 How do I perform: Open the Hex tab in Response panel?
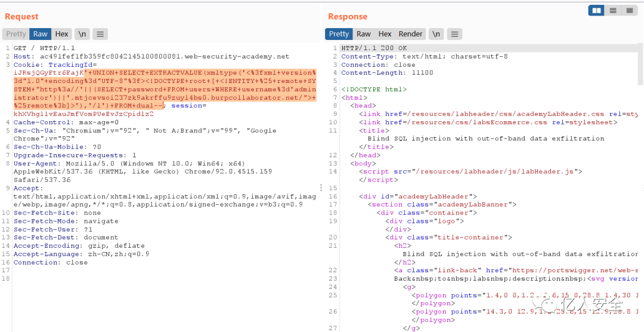(385, 34)
